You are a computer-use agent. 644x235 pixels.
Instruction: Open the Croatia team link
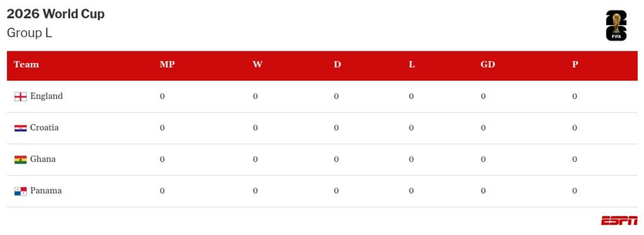(44, 128)
